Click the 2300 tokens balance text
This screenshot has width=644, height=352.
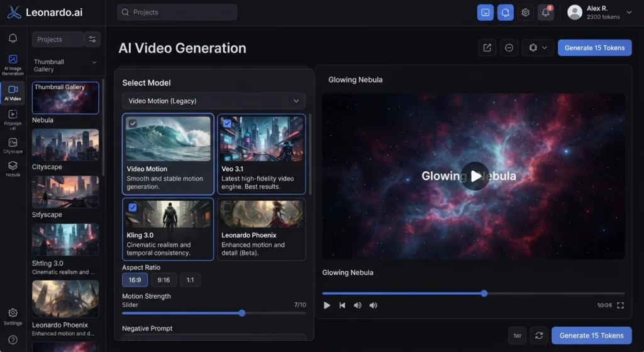(x=603, y=17)
